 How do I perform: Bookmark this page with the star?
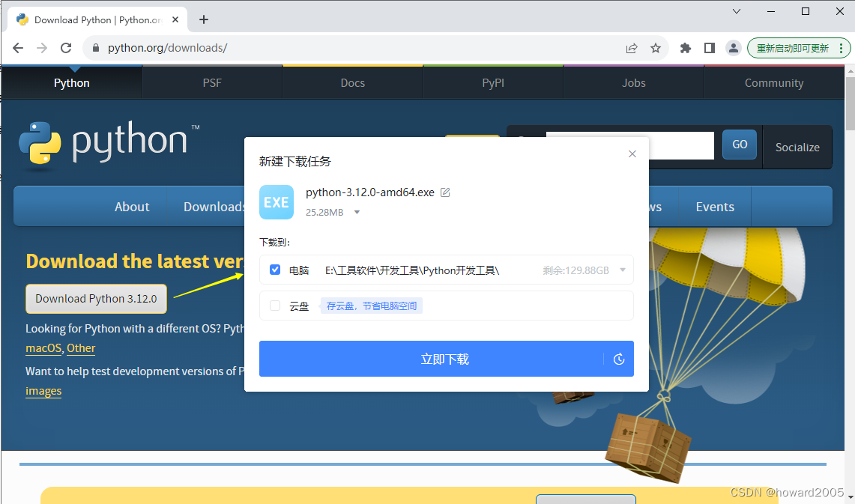(656, 48)
